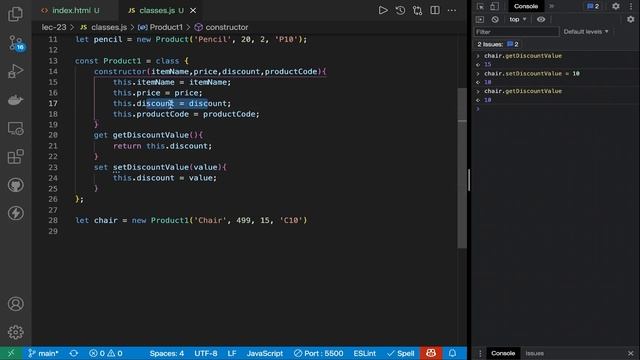
Task: Open the timeline history icon
Action: pyautogui.click(x=400, y=10)
